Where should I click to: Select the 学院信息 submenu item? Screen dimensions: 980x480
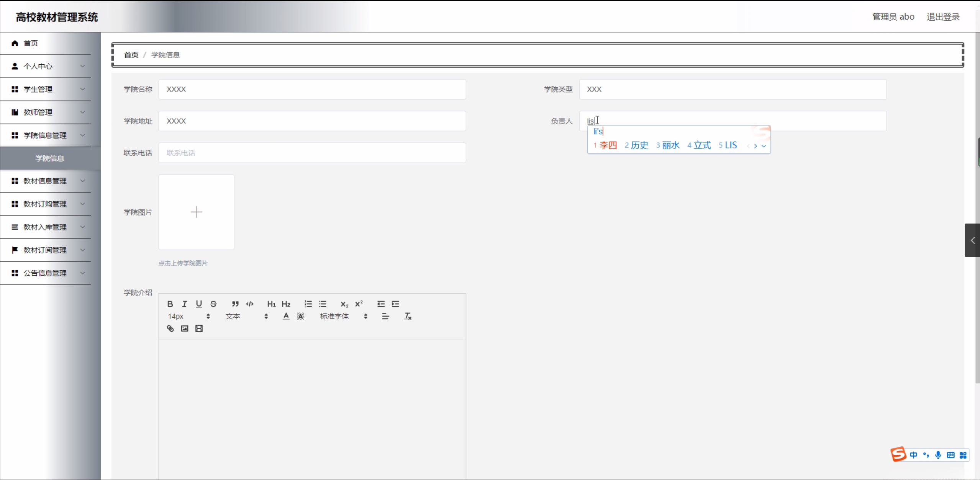click(x=50, y=158)
